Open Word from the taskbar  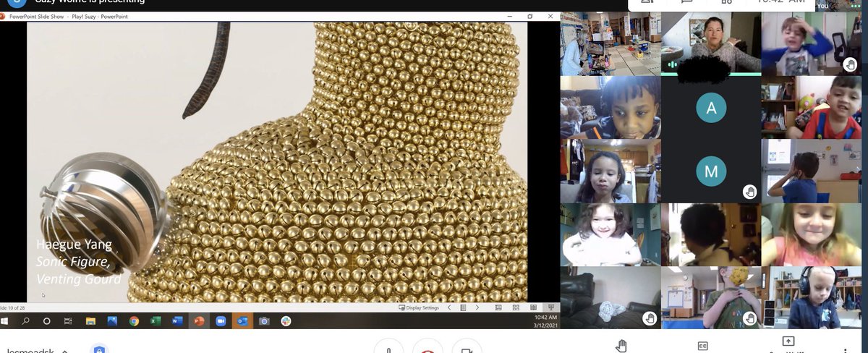(177, 320)
